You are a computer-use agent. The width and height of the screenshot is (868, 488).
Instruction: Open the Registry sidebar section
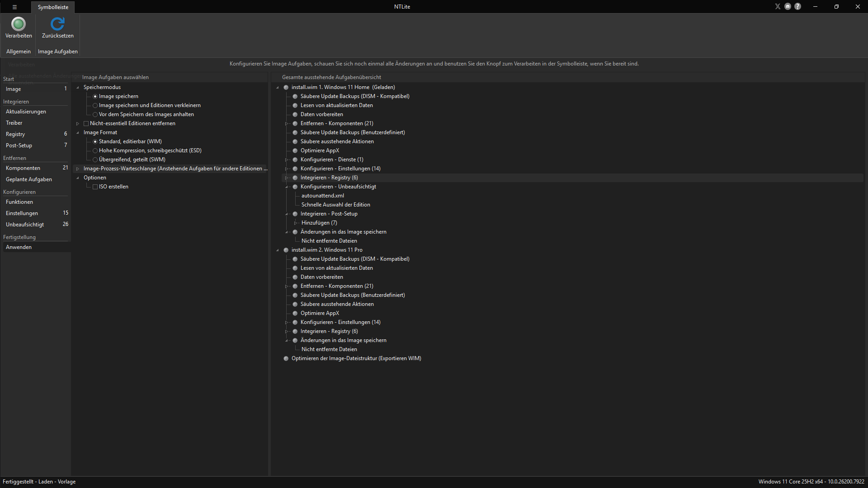[36, 134]
